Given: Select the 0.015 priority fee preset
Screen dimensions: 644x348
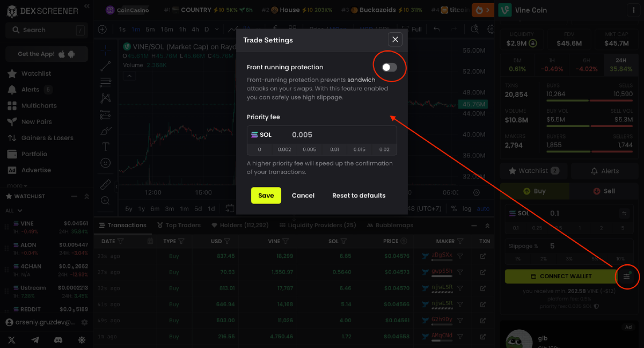Looking at the screenshot, I should (359, 150).
